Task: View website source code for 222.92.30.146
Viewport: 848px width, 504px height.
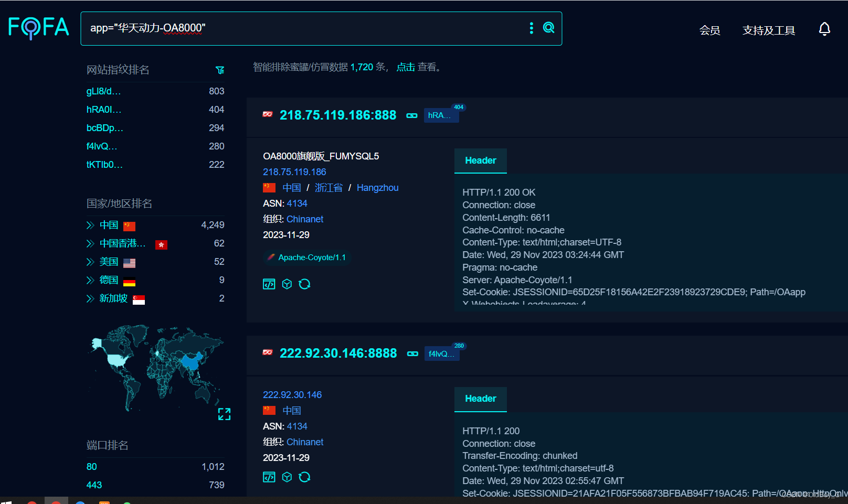Action: pos(269,477)
